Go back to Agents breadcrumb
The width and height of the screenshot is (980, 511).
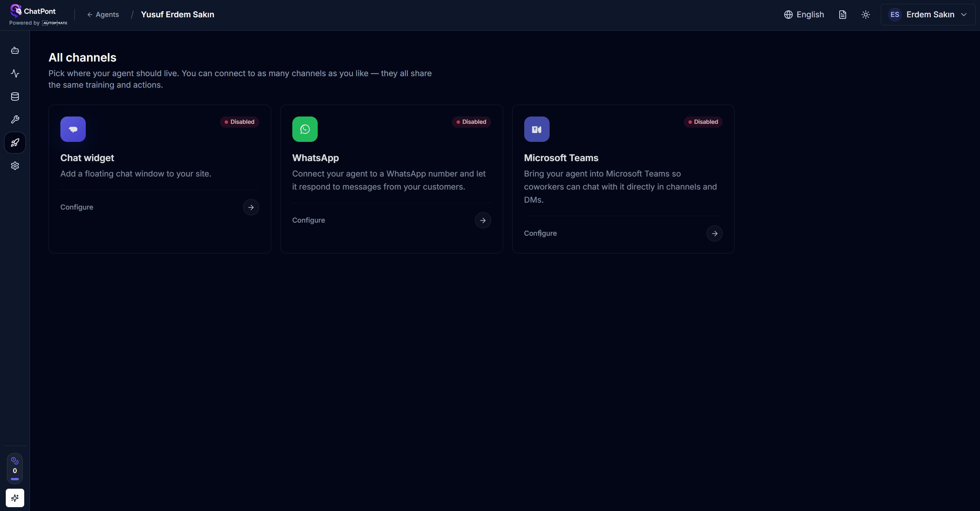(x=103, y=15)
